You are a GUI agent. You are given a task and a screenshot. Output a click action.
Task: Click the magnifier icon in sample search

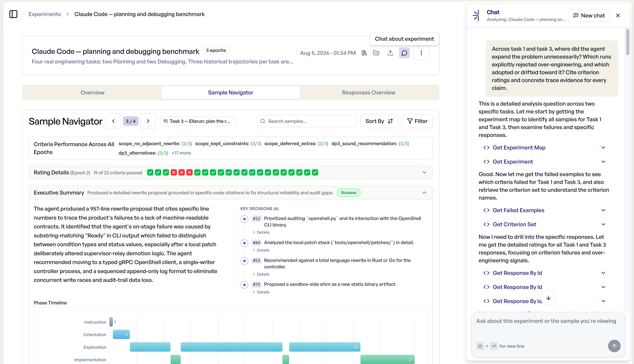pyautogui.click(x=262, y=121)
